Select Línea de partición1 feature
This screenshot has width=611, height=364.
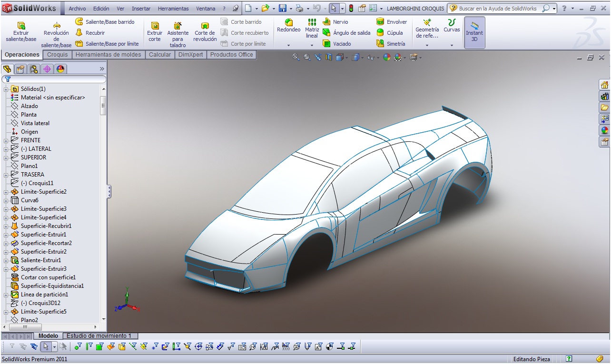point(44,295)
